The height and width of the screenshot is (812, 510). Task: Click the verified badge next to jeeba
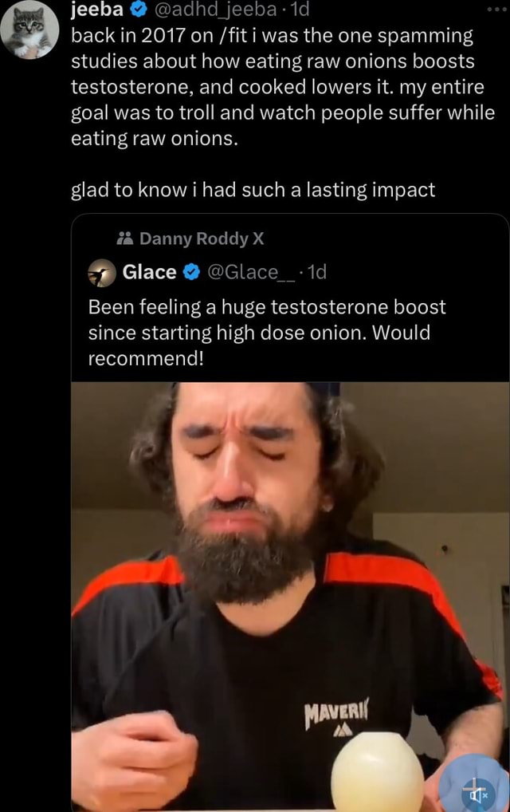[x=138, y=10]
